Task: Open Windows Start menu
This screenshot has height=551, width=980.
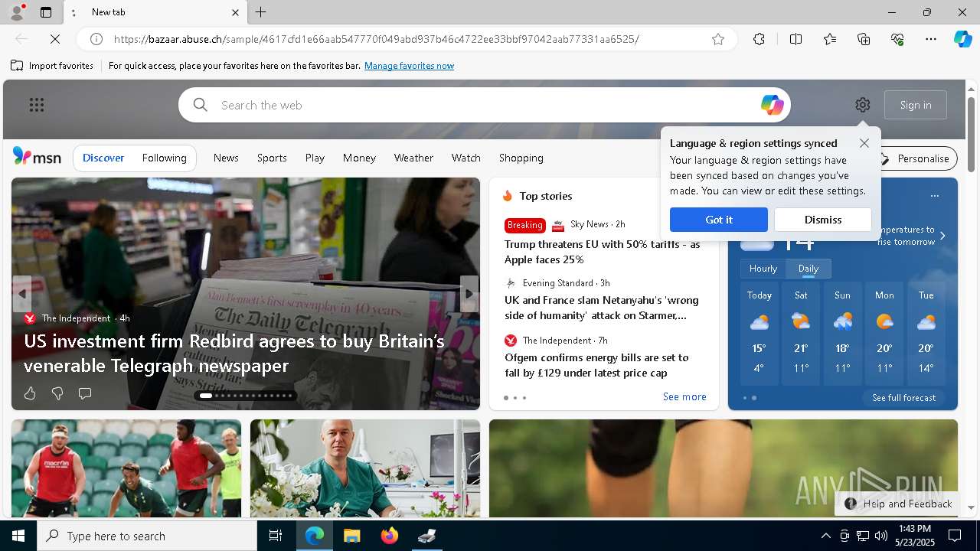Action: click(x=18, y=536)
